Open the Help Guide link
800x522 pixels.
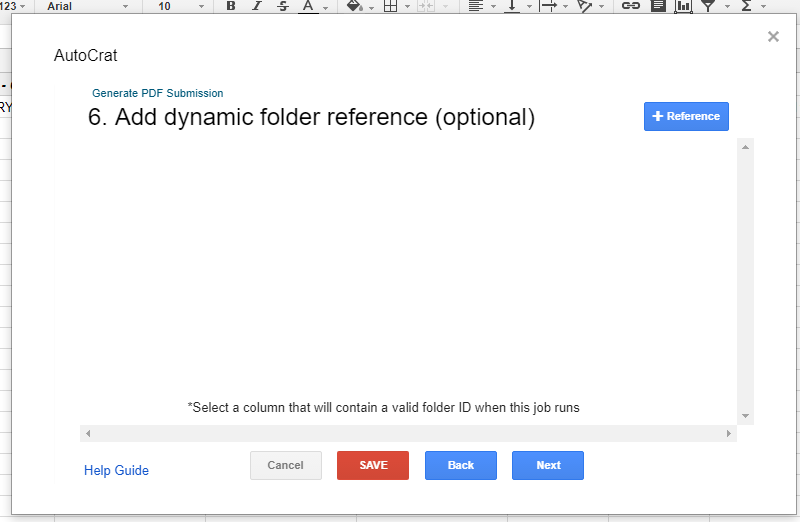click(116, 470)
